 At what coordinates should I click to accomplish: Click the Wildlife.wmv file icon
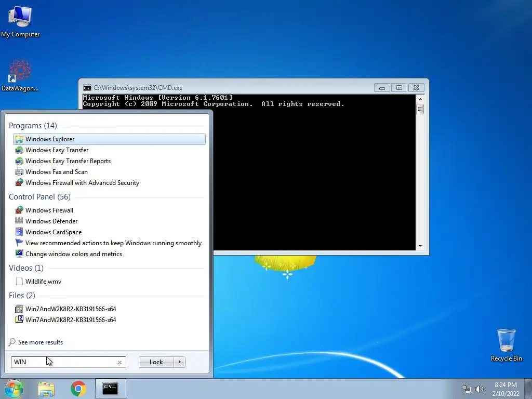(19, 281)
